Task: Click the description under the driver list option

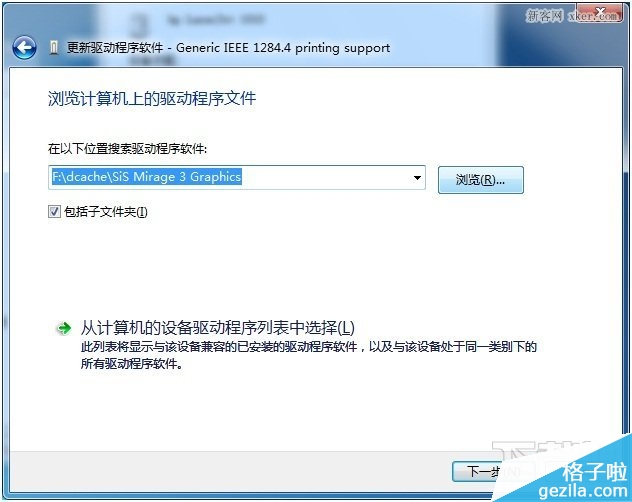Action: click(x=308, y=355)
